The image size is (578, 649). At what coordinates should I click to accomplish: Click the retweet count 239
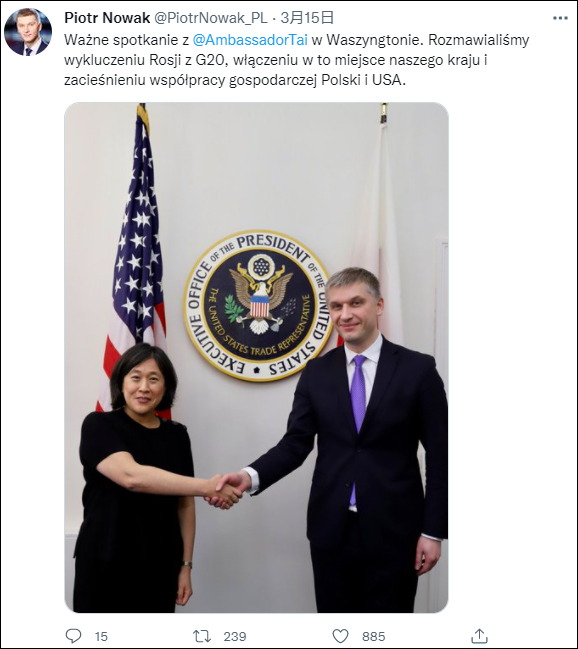click(235, 636)
